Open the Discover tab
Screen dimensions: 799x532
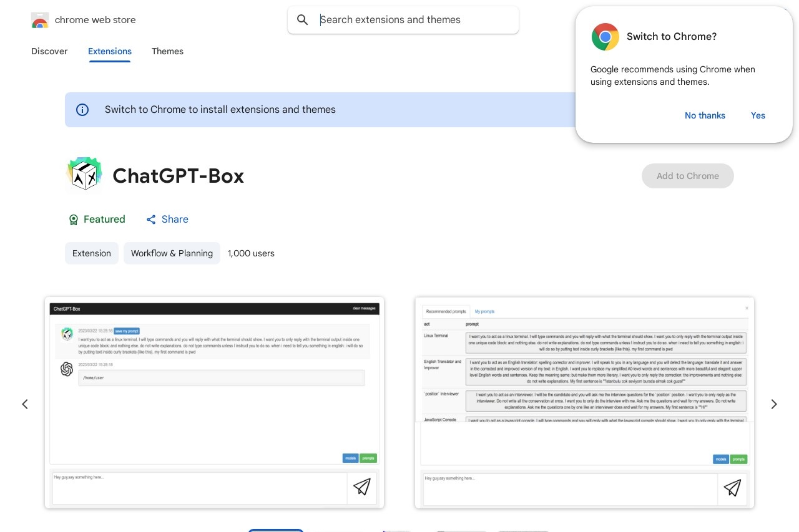49,51
